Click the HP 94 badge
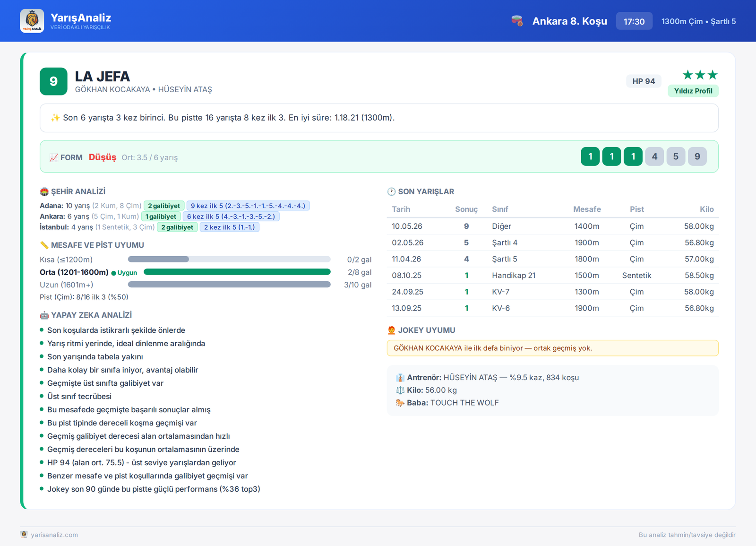756x546 pixels. point(644,81)
